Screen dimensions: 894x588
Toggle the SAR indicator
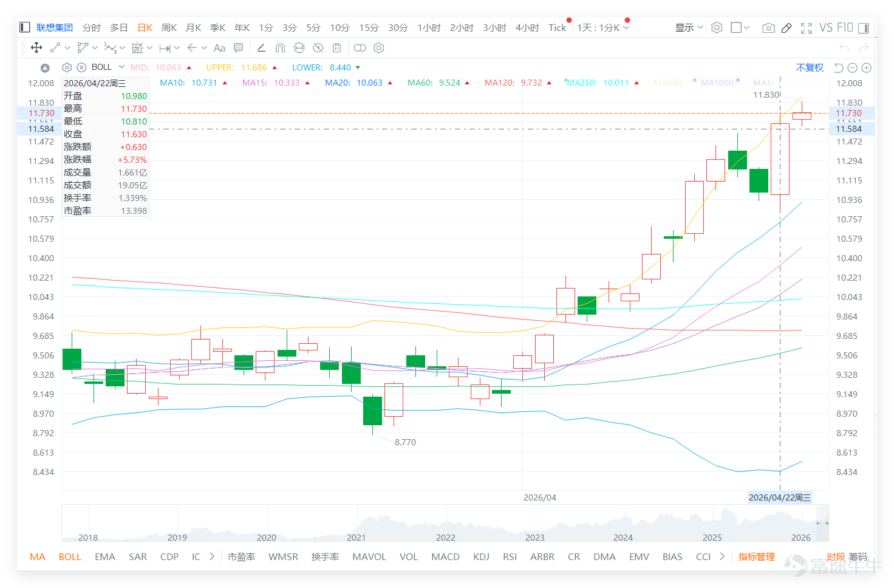point(138,556)
